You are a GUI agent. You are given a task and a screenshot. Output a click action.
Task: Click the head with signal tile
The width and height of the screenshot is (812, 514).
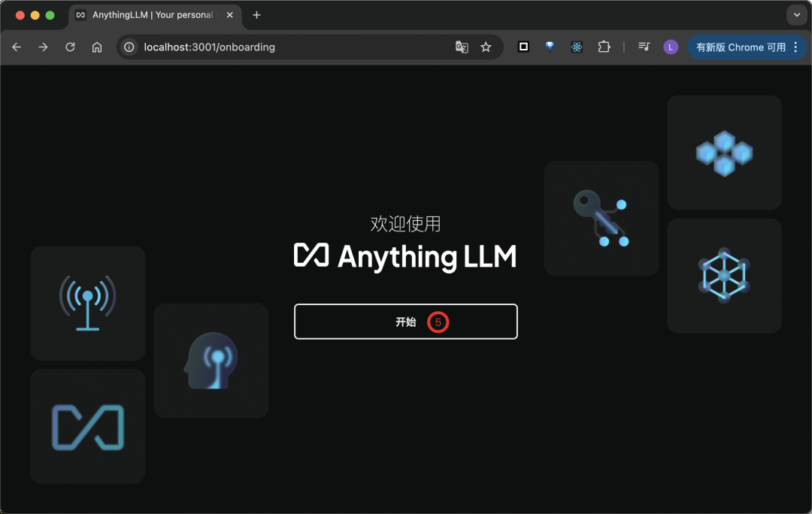211,361
